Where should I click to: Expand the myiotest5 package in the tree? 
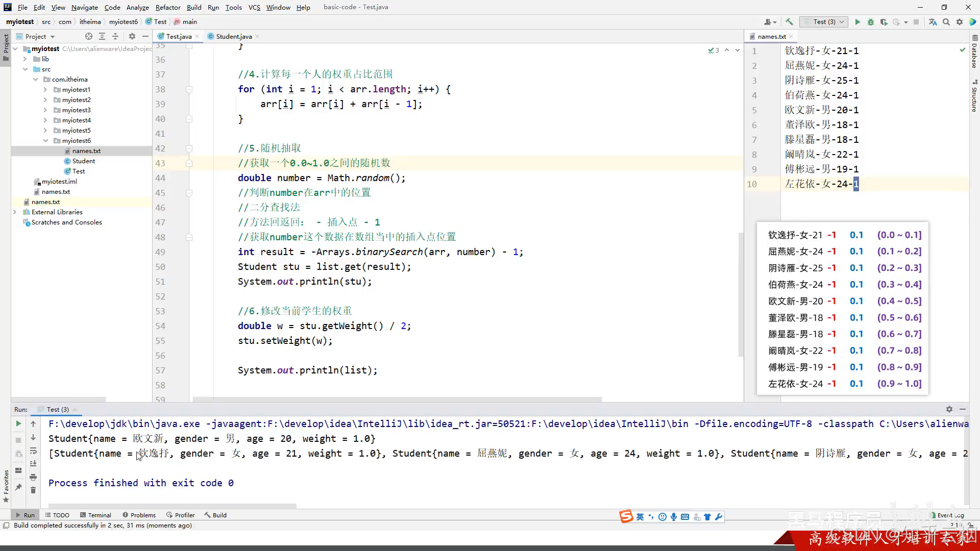[x=45, y=131]
